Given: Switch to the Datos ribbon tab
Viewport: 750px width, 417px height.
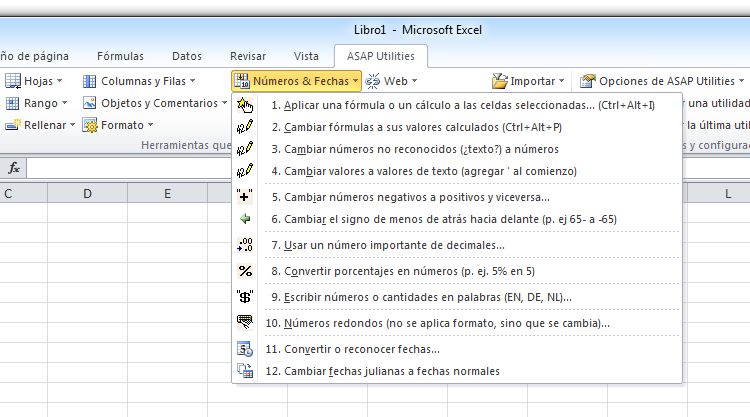Looking at the screenshot, I should pyautogui.click(x=187, y=56).
